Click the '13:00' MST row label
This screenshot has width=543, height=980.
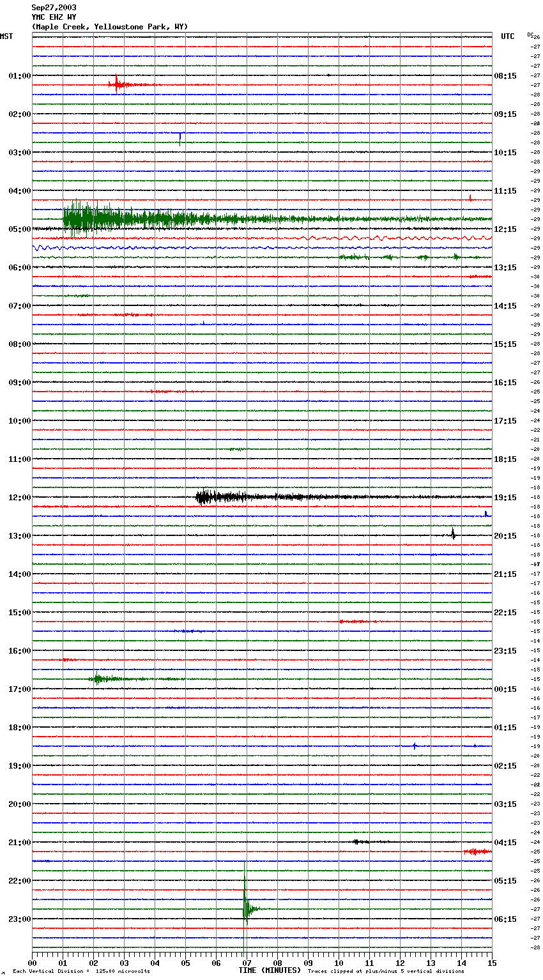click(x=20, y=536)
